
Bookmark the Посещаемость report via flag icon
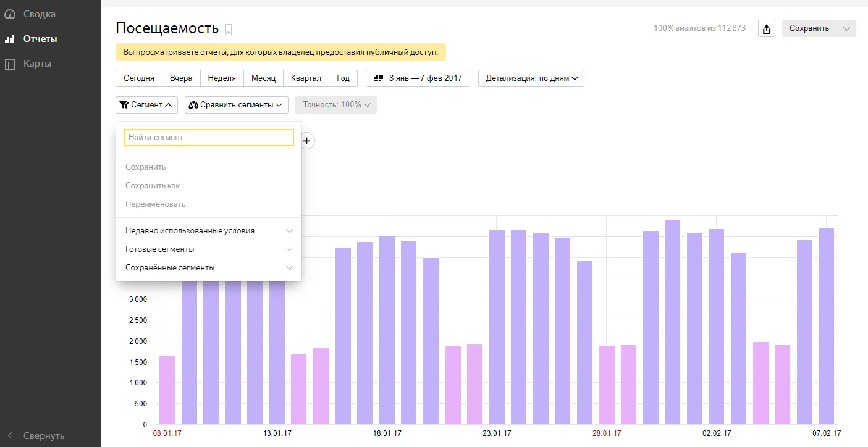pos(229,29)
